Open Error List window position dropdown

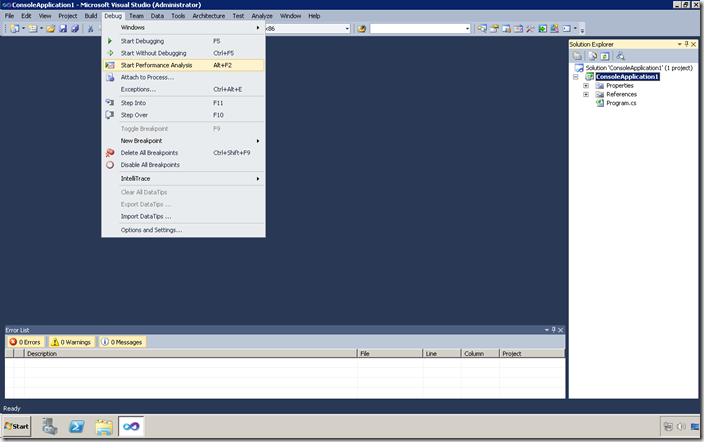[x=546, y=330]
